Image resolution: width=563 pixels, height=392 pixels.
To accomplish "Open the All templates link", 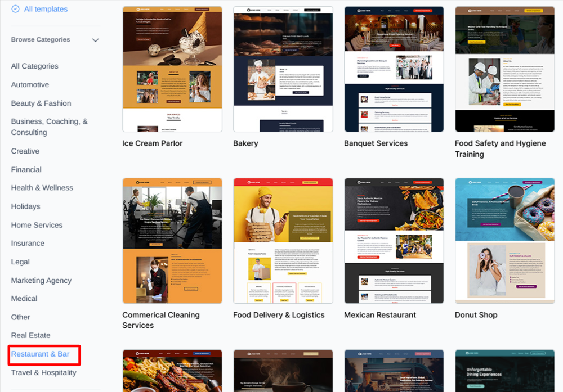I will [46, 9].
